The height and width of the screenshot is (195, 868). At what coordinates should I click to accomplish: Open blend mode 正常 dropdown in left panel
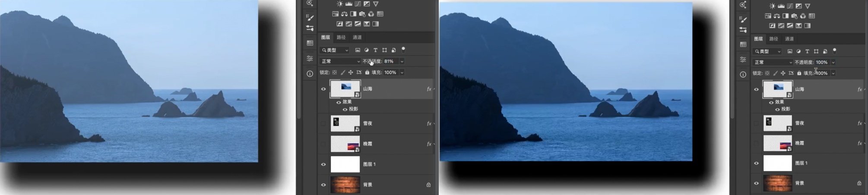[x=340, y=61]
